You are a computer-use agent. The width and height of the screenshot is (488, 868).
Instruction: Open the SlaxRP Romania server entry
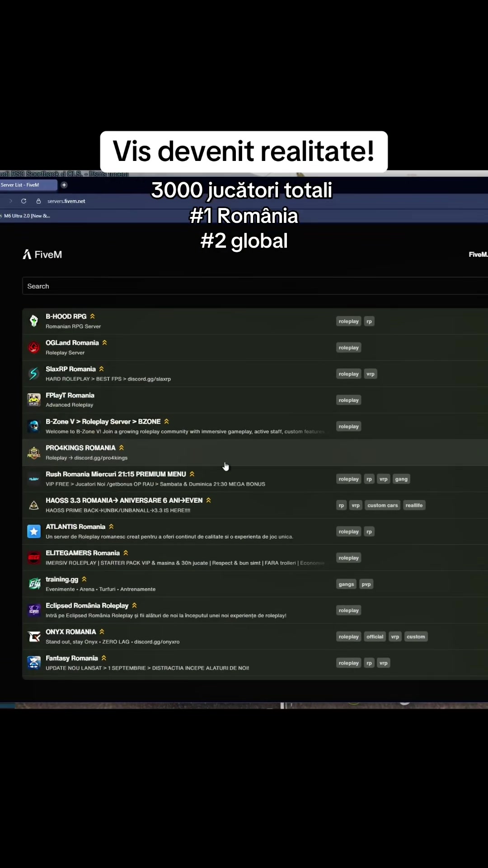[255, 374]
